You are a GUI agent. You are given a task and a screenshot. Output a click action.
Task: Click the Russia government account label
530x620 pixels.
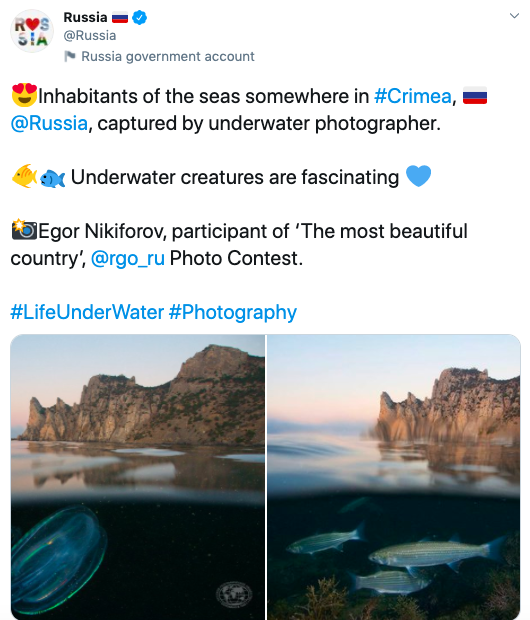click(x=168, y=57)
